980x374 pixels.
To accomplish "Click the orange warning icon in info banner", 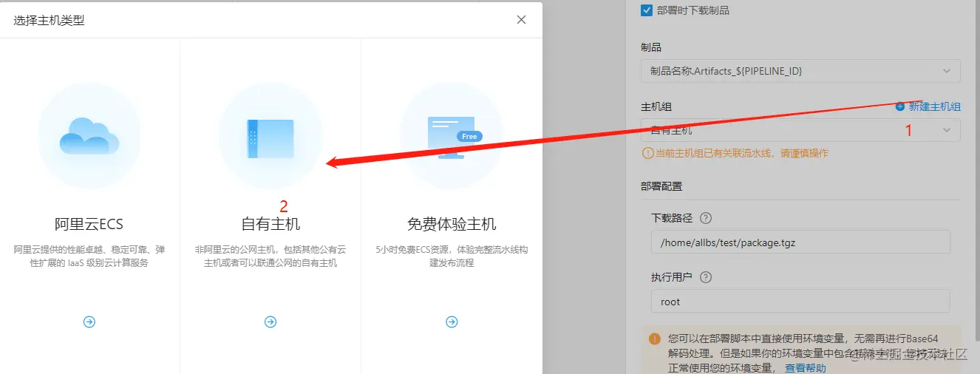I will tap(655, 339).
